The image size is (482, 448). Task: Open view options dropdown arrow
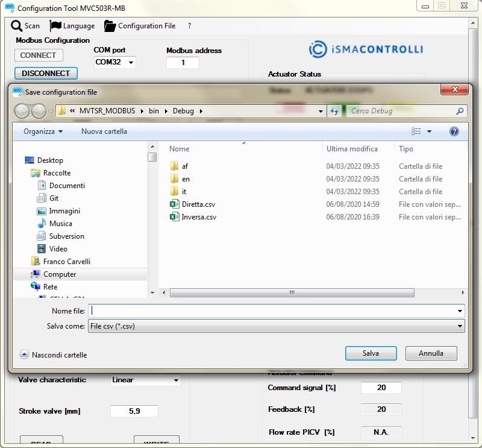pyautogui.click(x=430, y=131)
